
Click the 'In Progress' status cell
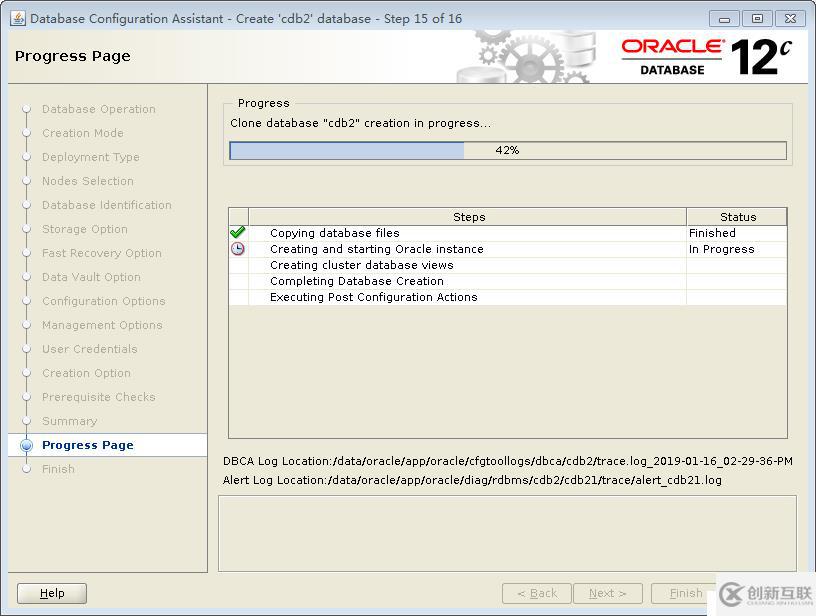click(x=737, y=249)
